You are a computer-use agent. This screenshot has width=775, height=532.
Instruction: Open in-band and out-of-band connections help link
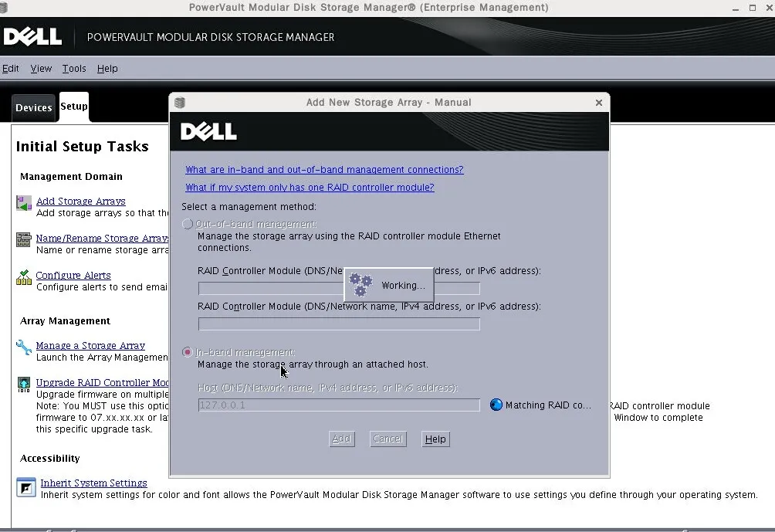coord(324,170)
